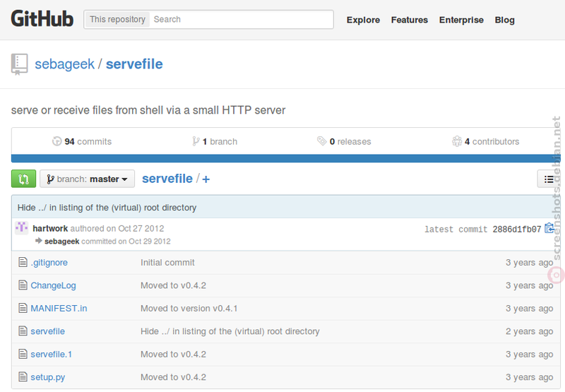Click the plus to create a new file

coord(206,179)
